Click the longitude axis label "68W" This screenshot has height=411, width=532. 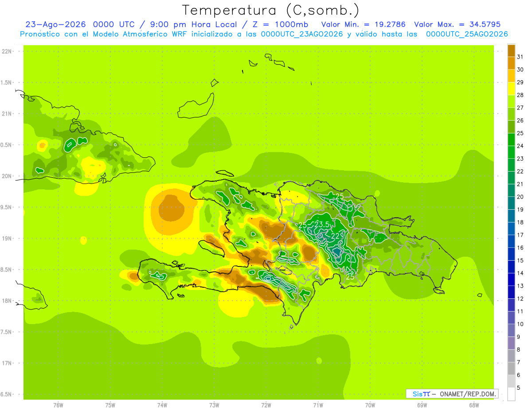474,405
